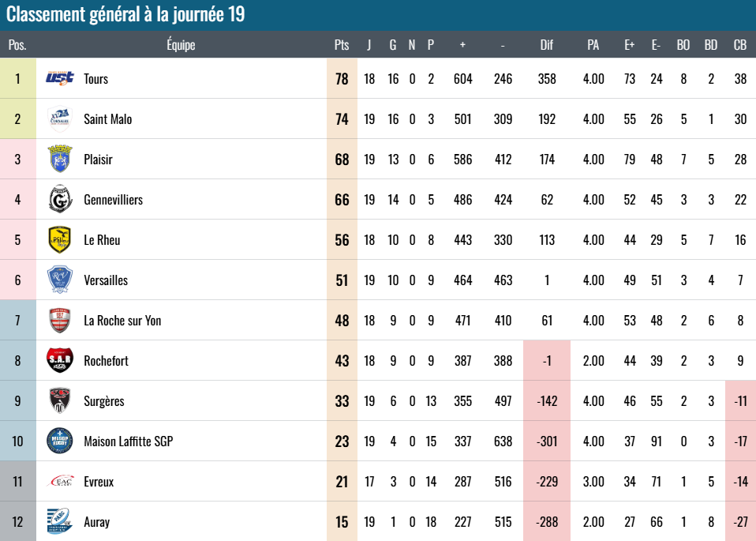Click the Maison Laffitte SGP round logo

(60, 441)
